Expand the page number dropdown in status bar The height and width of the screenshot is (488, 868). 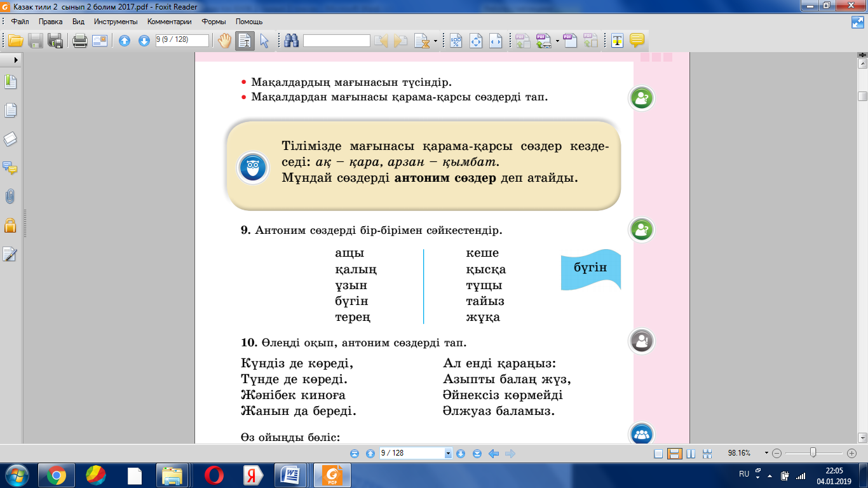(x=449, y=454)
